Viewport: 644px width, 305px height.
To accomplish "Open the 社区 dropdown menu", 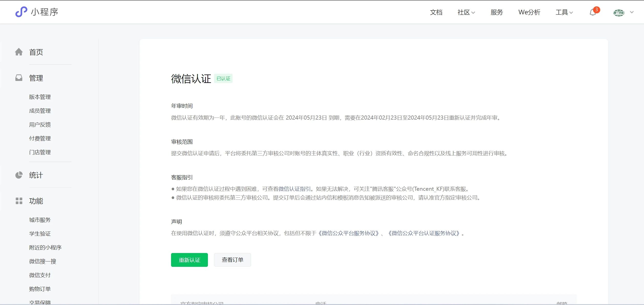I will [466, 12].
